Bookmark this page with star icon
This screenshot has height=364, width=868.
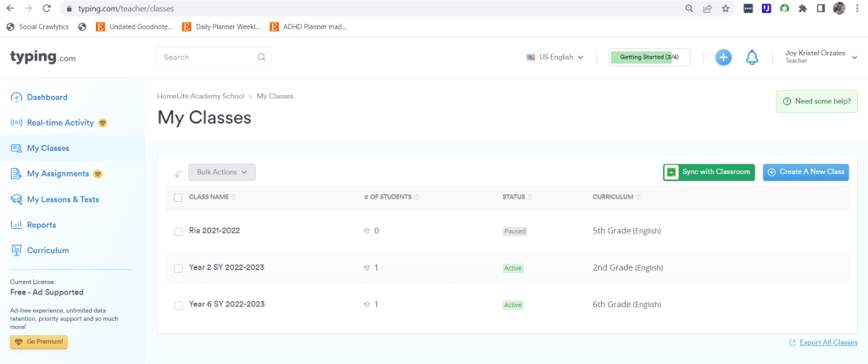pos(726,8)
